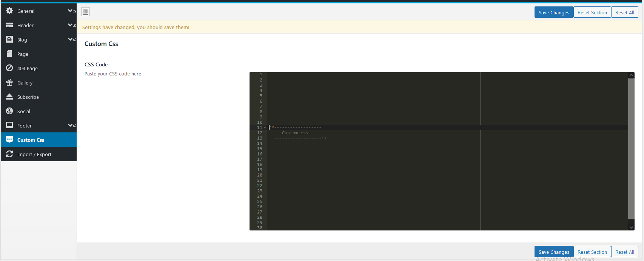Click the 404 Page ban icon
Image resolution: width=644 pixels, height=261 pixels.
(x=9, y=68)
